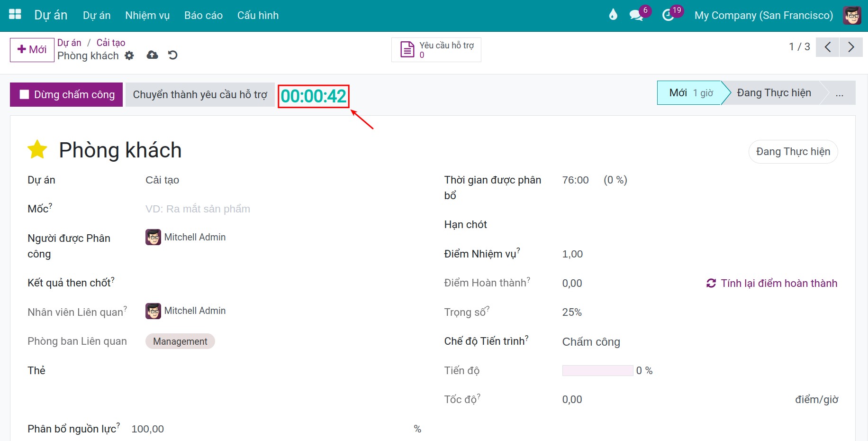Click the Phân bổ nguồn lực value 100,00

(x=148, y=429)
